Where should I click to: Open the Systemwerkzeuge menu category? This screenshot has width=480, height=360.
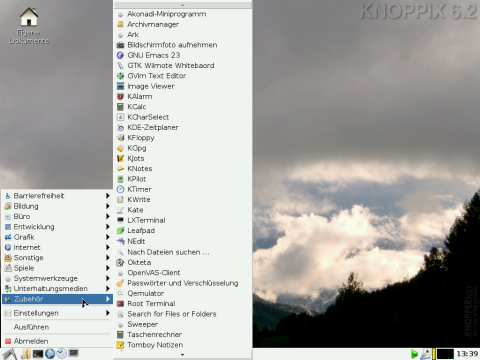pyautogui.click(x=57, y=278)
